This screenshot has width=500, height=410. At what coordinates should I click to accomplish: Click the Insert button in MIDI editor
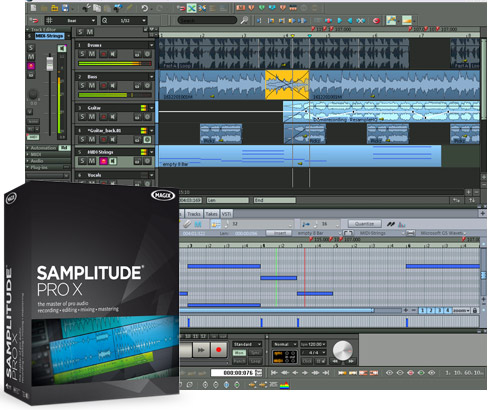click(280, 233)
